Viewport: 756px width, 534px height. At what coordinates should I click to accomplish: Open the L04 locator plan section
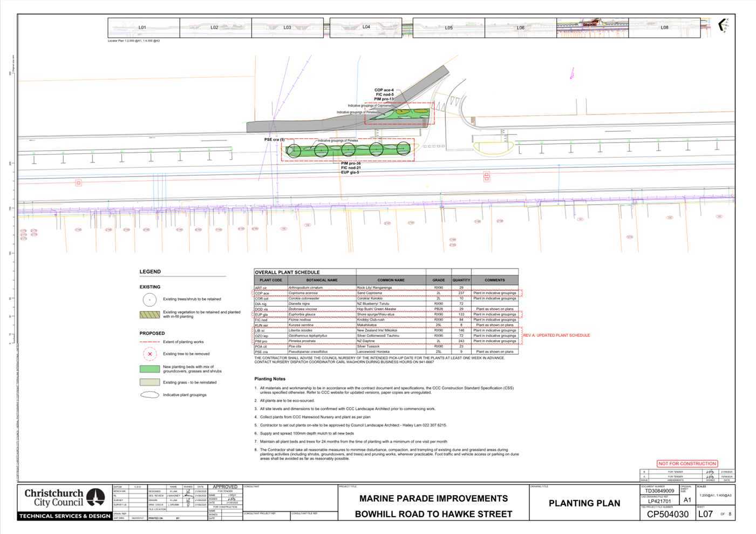pyautogui.click(x=366, y=27)
